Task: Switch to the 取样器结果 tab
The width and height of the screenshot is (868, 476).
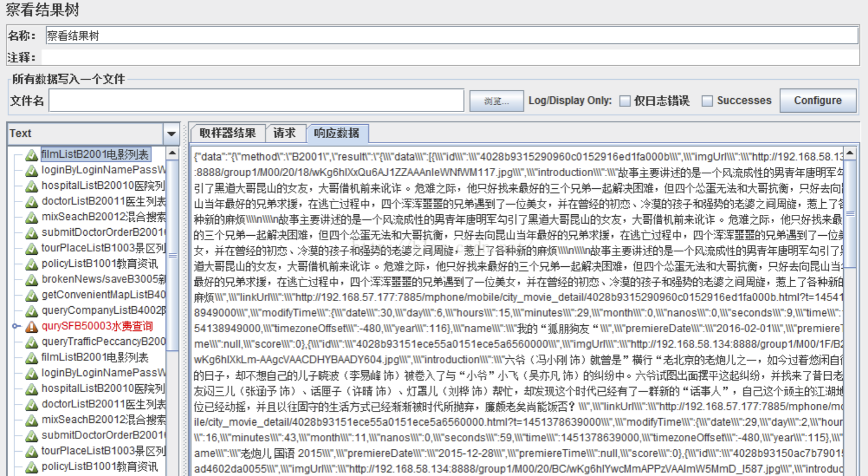Action: (227, 132)
